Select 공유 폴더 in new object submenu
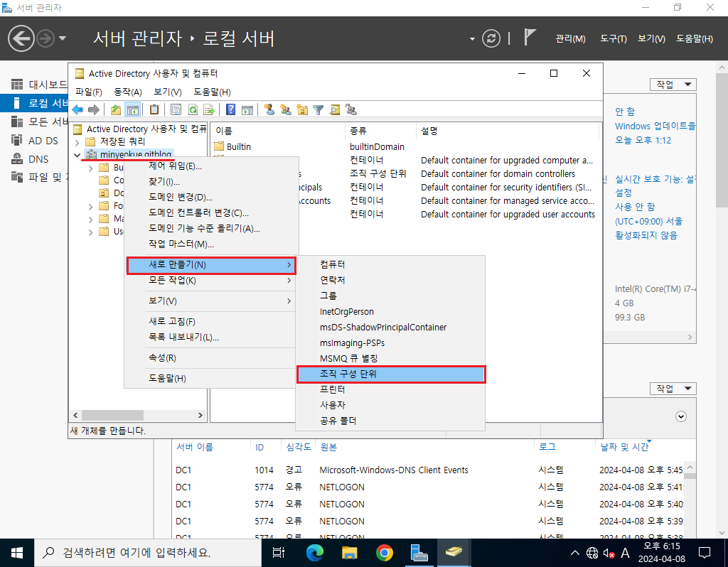The height and width of the screenshot is (567, 728). (391, 421)
